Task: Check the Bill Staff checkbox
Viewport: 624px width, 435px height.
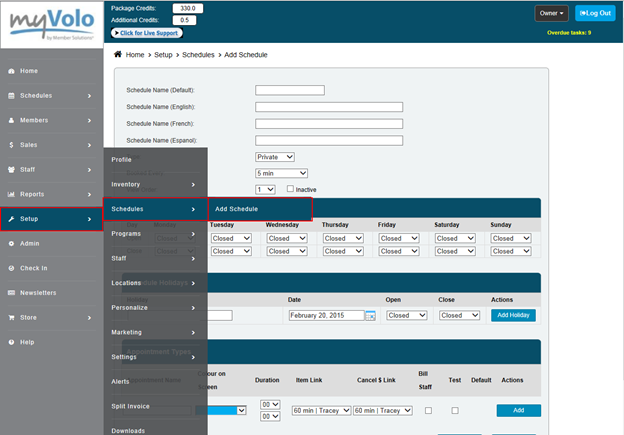Action: coord(428,411)
